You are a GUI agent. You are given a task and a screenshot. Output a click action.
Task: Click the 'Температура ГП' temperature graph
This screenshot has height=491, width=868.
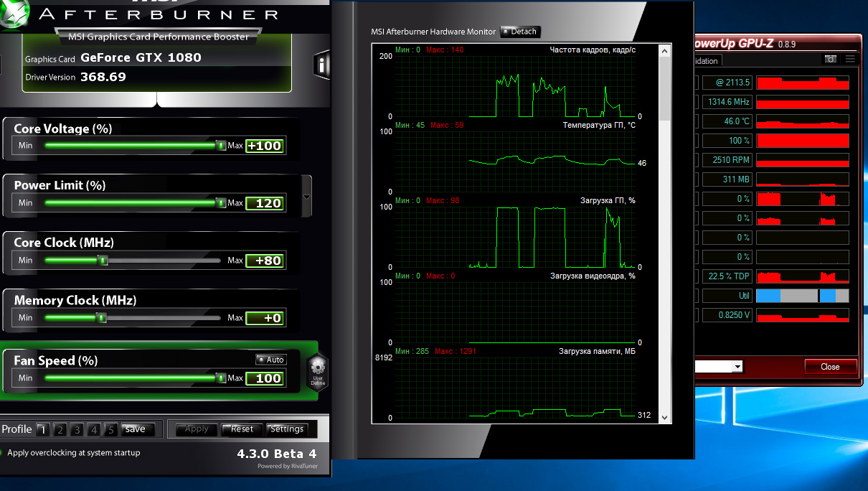(x=515, y=162)
